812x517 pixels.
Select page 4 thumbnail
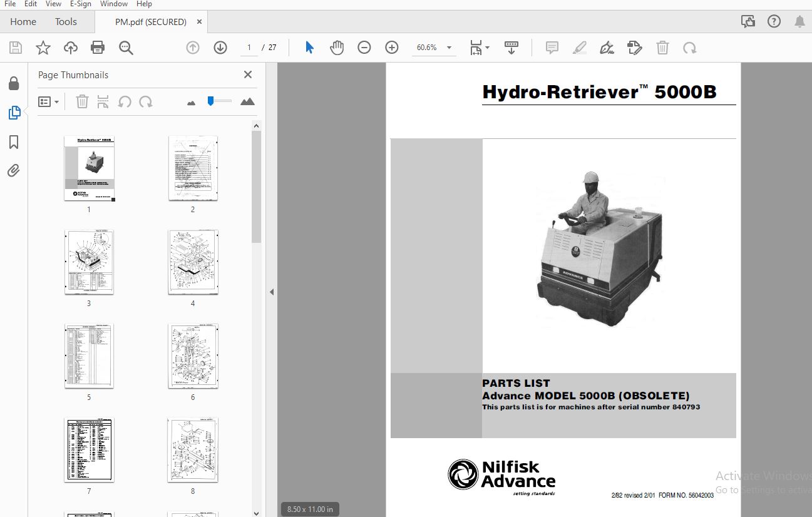pos(193,262)
